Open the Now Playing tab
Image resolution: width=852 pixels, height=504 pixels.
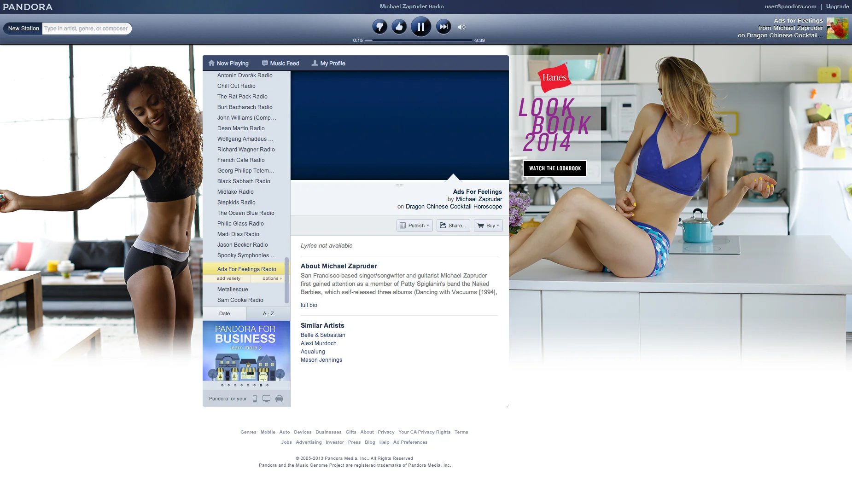click(x=228, y=64)
